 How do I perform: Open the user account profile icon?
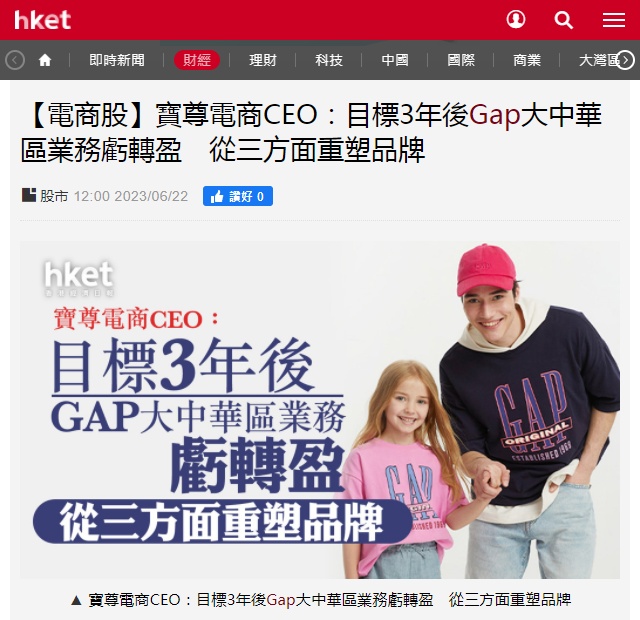click(516, 20)
